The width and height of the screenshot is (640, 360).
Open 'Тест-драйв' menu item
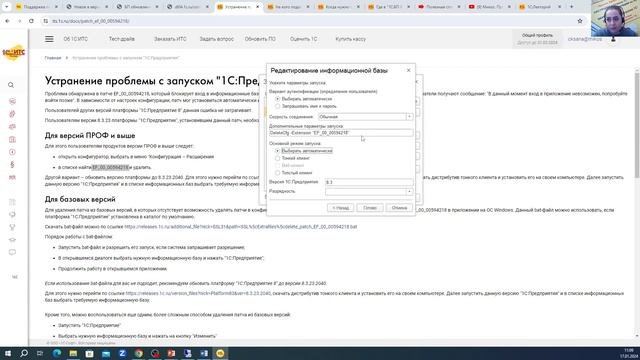pos(122,39)
